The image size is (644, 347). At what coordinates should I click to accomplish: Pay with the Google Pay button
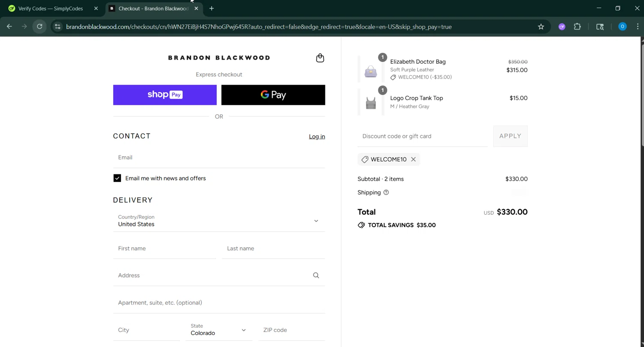coord(273,95)
